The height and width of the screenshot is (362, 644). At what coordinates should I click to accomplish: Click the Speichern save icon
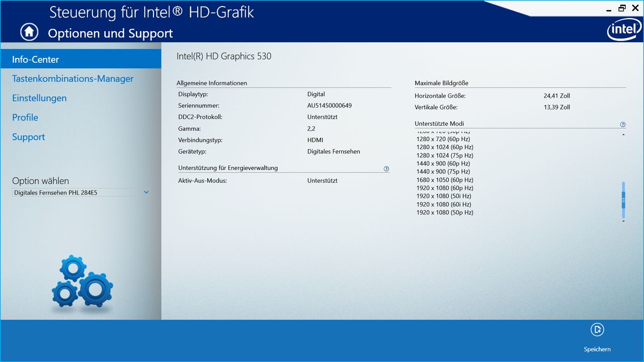(597, 330)
